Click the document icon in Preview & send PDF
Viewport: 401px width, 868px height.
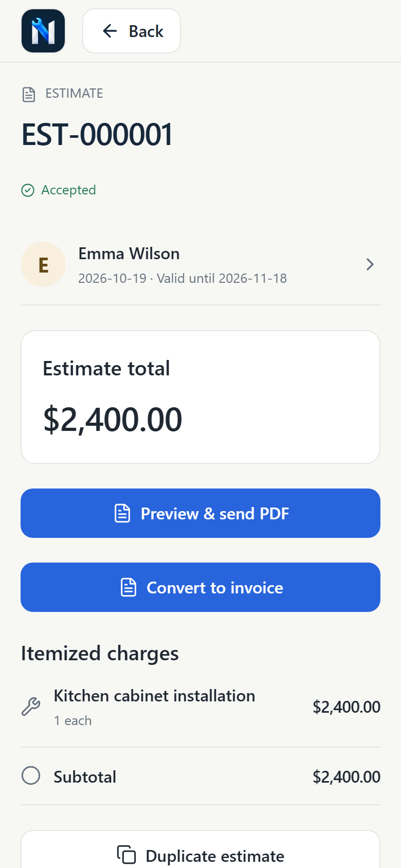click(122, 513)
